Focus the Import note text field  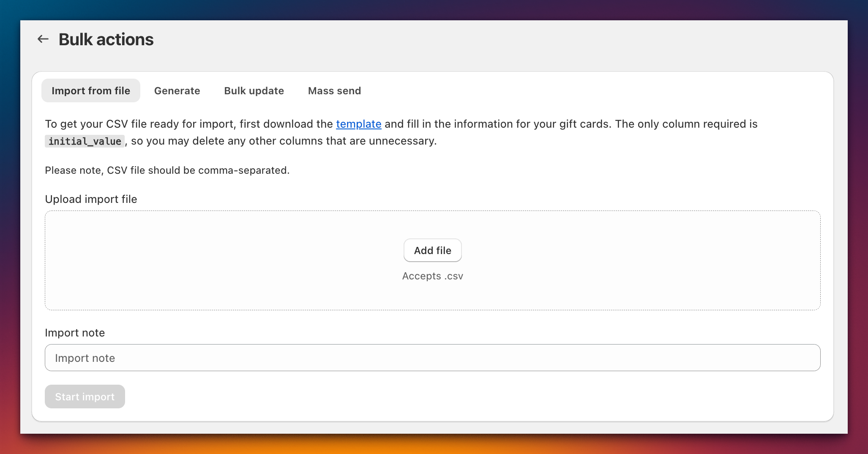coord(433,358)
